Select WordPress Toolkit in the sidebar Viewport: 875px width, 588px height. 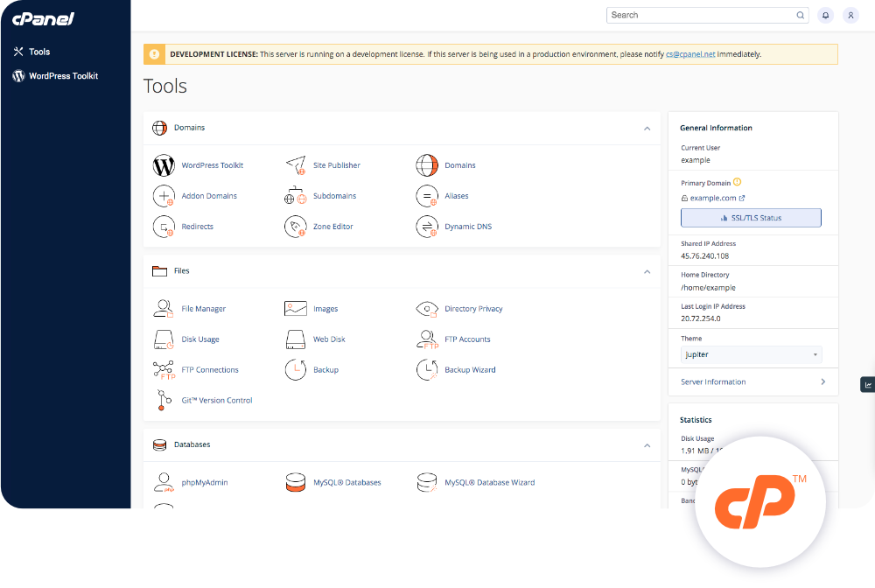(x=63, y=76)
